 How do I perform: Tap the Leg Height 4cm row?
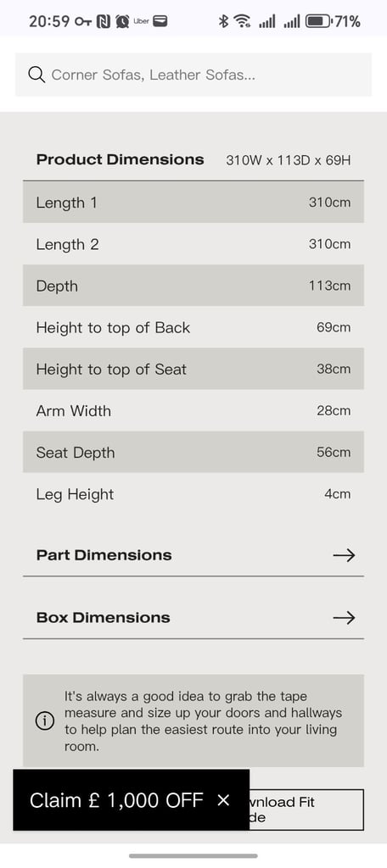click(x=193, y=494)
